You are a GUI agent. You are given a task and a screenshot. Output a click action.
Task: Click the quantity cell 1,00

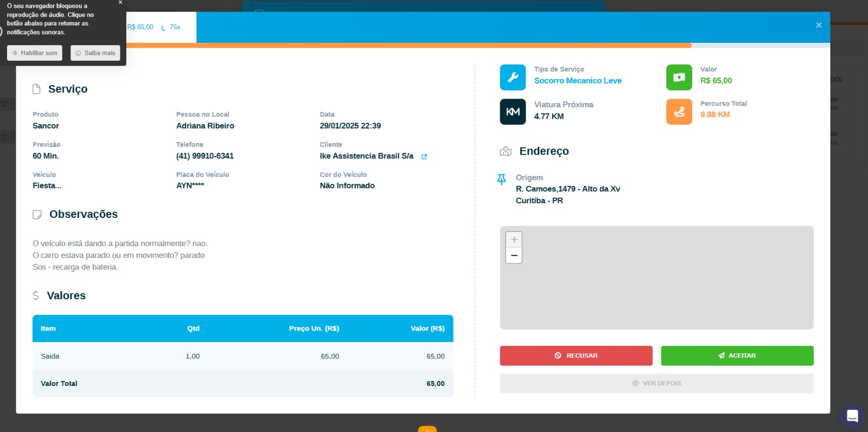click(x=193, y=356)
